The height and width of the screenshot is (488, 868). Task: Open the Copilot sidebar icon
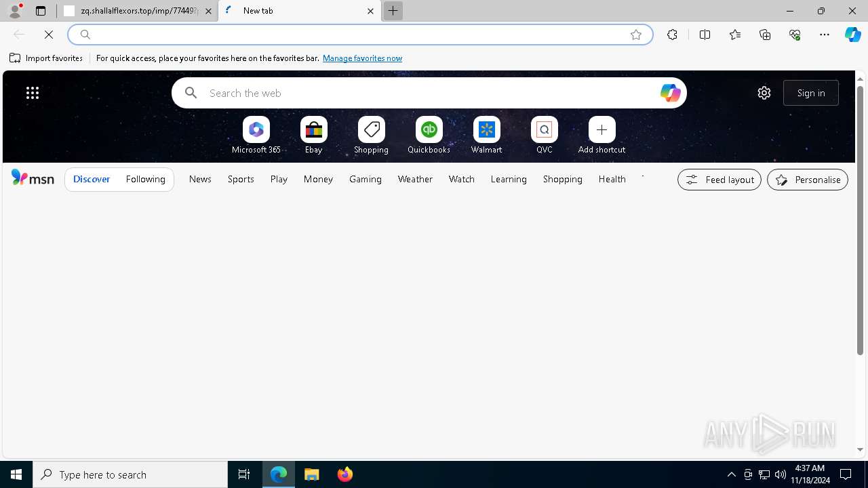click(852, 35)
